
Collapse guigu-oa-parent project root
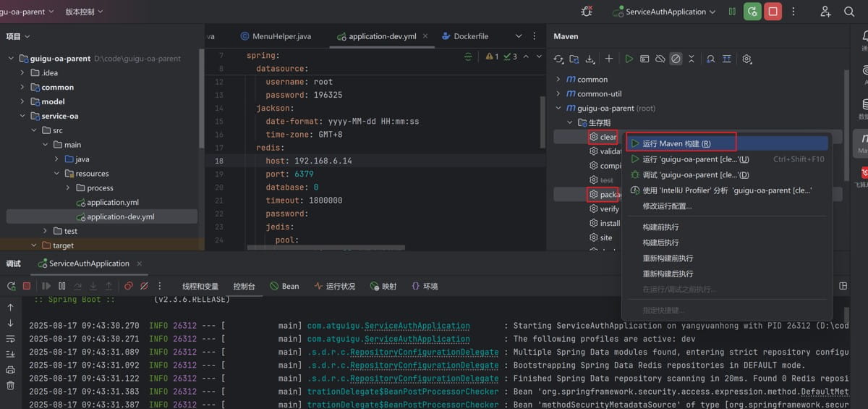click(x=11, y=59)
